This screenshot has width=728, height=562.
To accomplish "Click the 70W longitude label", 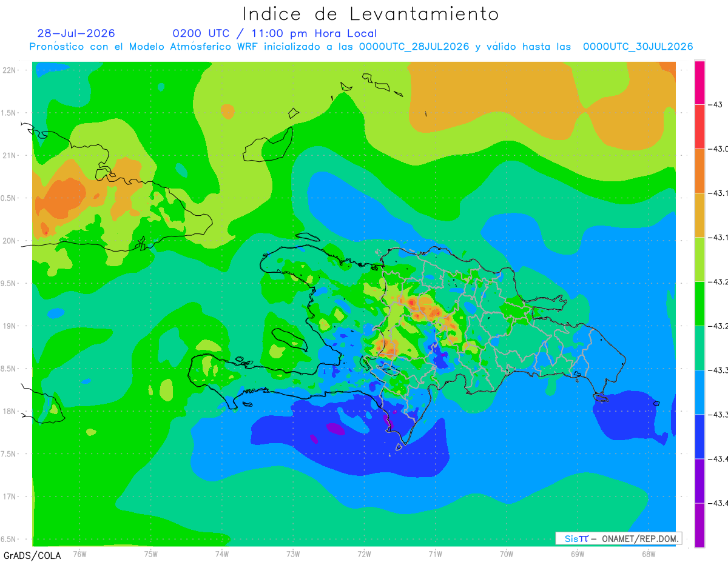I will pyautogui.click(x=507, y=554).
